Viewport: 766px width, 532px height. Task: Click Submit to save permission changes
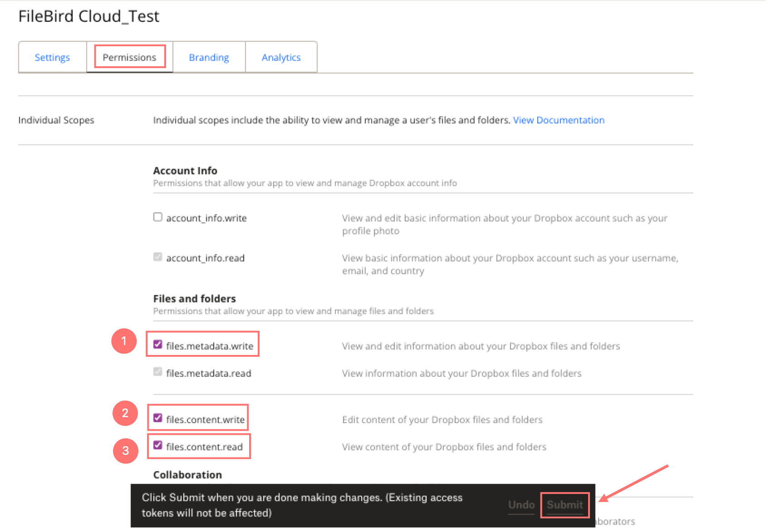click(x=565, y=505)
